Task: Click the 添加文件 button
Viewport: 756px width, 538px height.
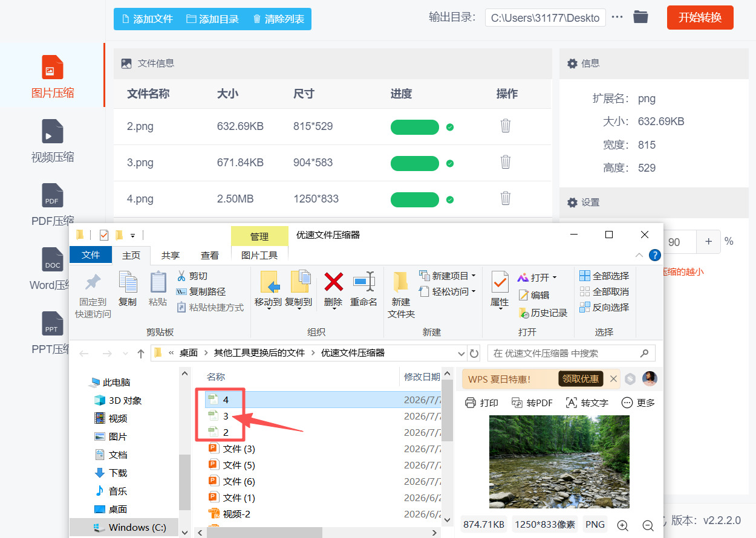Action: click(147, 19)
